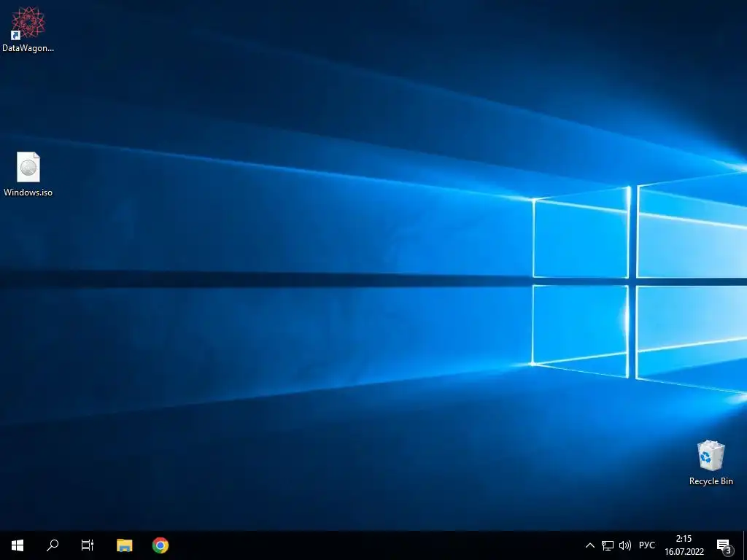Click the Show desktop sliver

point(745,545)
